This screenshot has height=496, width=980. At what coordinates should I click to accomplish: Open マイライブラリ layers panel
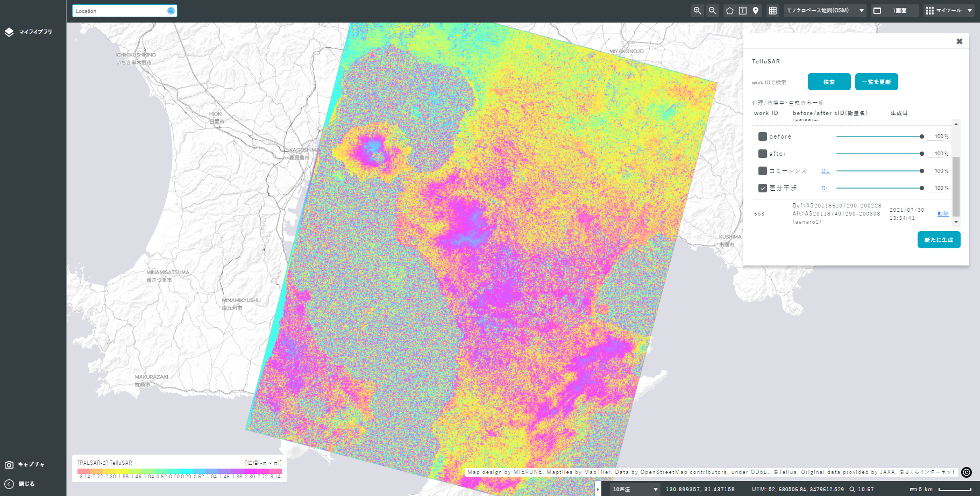coord(29,32)
